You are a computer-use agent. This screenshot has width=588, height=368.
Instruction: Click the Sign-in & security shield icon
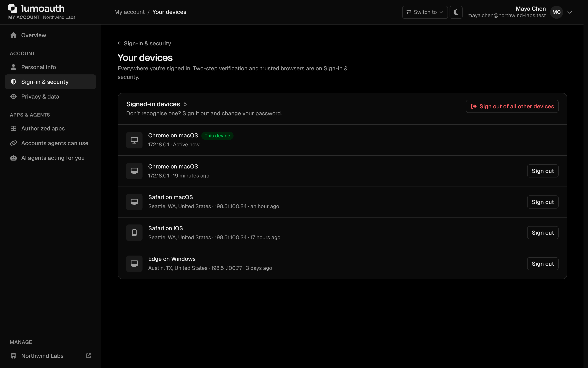point(14,82)
